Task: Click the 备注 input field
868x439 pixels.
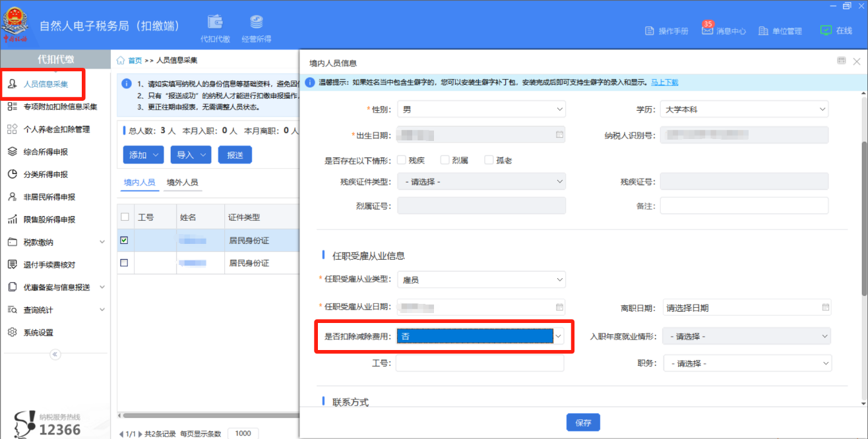Action: (743, 206)
